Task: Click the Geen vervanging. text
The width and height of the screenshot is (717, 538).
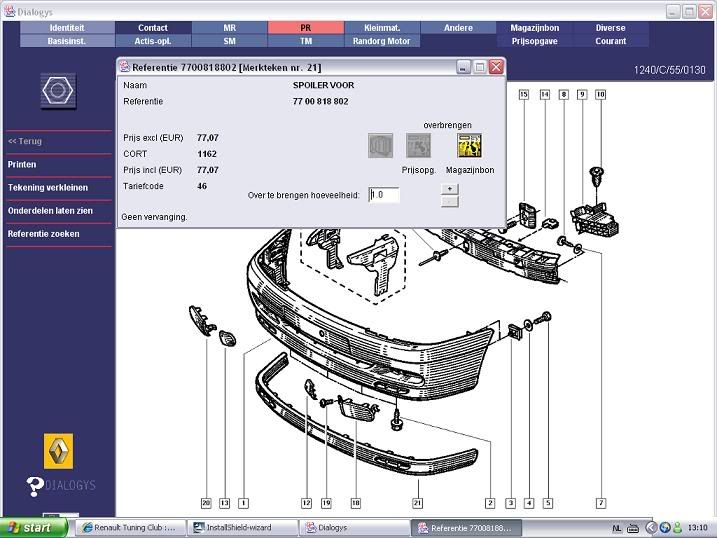Action: [154, 217]
